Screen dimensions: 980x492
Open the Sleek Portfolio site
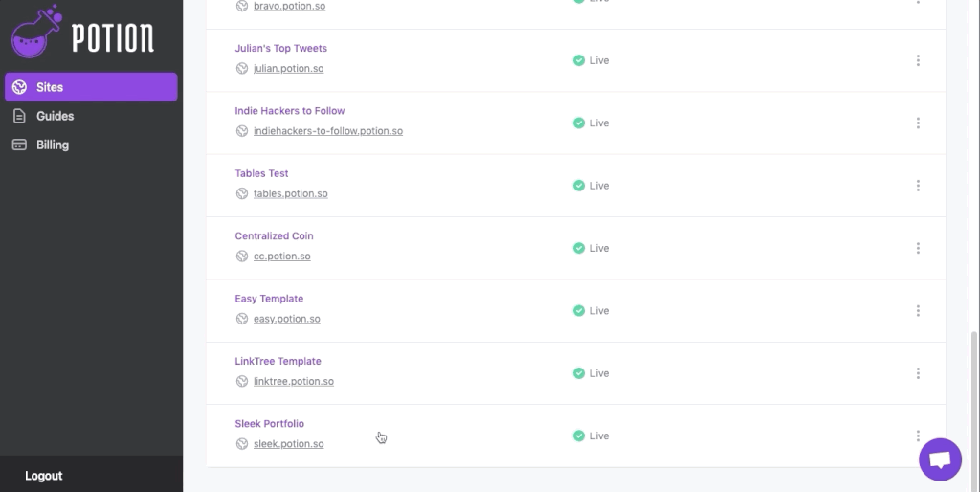pyautogui.click(x=269, y=423)
